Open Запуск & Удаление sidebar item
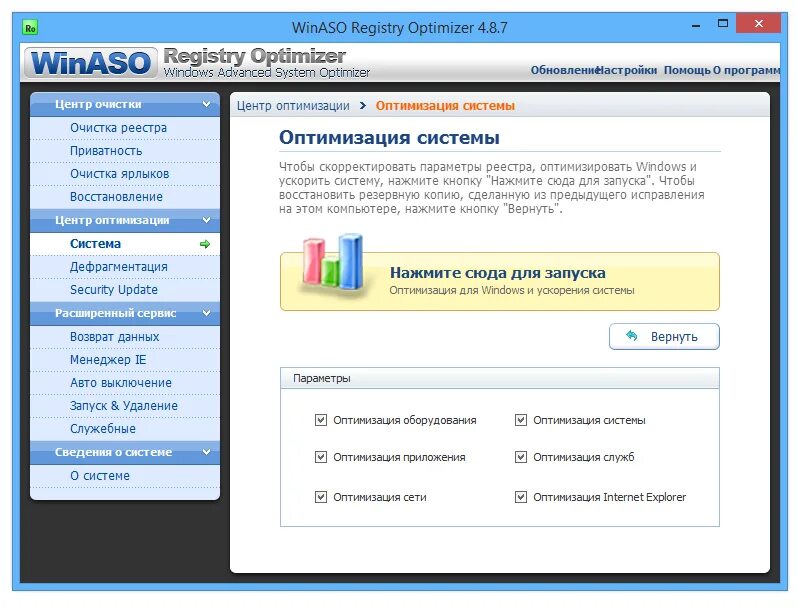The width and height of the screenshot is (798, 608). 125,406
